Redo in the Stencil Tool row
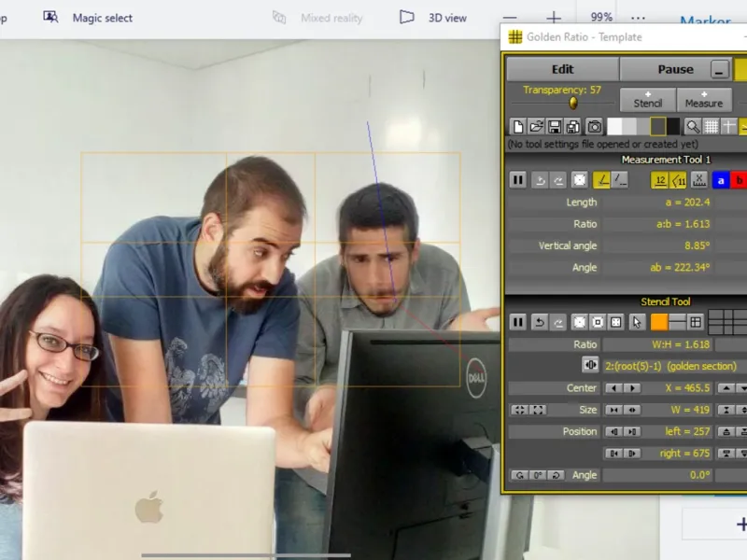This screenshot has width=747, height=560. (x=557, y=322)
